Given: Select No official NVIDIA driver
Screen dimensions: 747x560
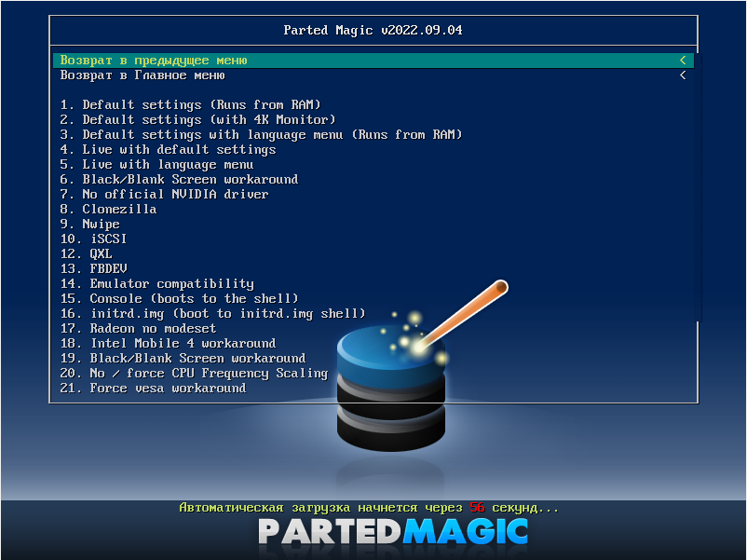Looking at the screenshot, I should click(164, 195).
